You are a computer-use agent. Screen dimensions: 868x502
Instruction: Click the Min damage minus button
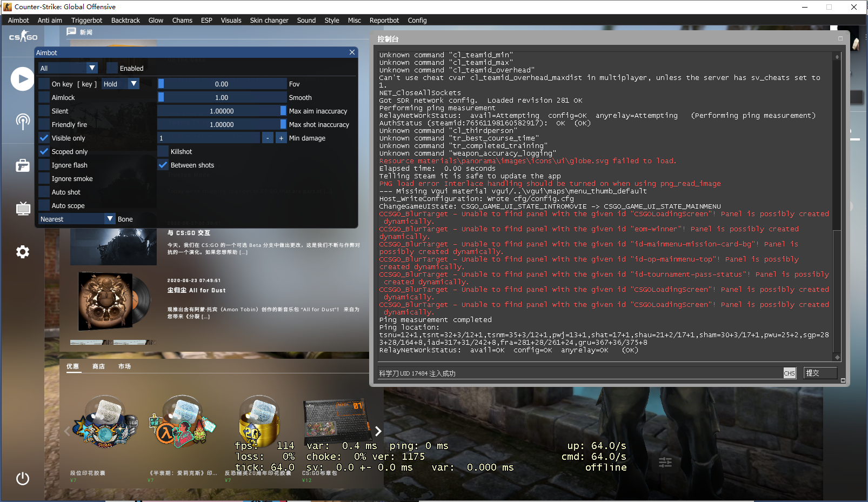coord(268,138)
